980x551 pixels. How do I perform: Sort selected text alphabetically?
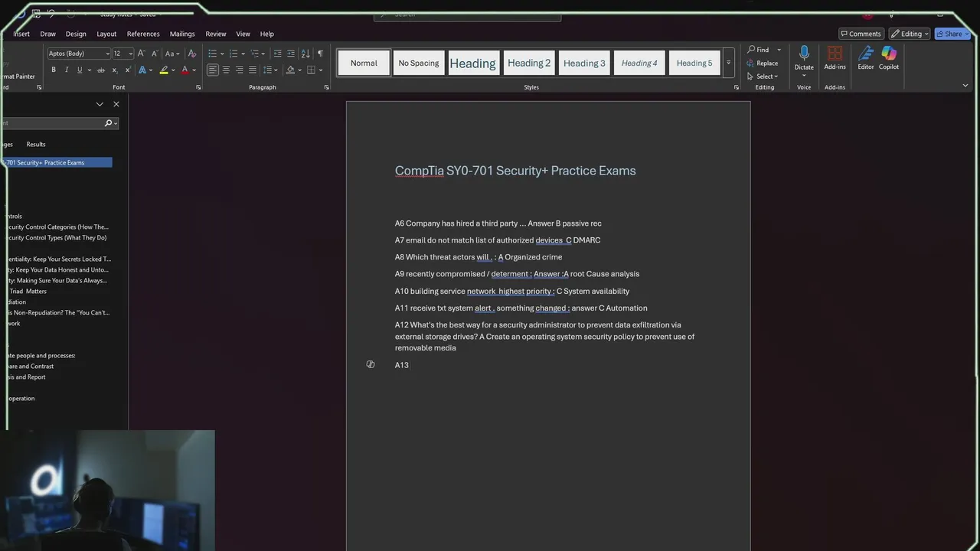(305, 54)
